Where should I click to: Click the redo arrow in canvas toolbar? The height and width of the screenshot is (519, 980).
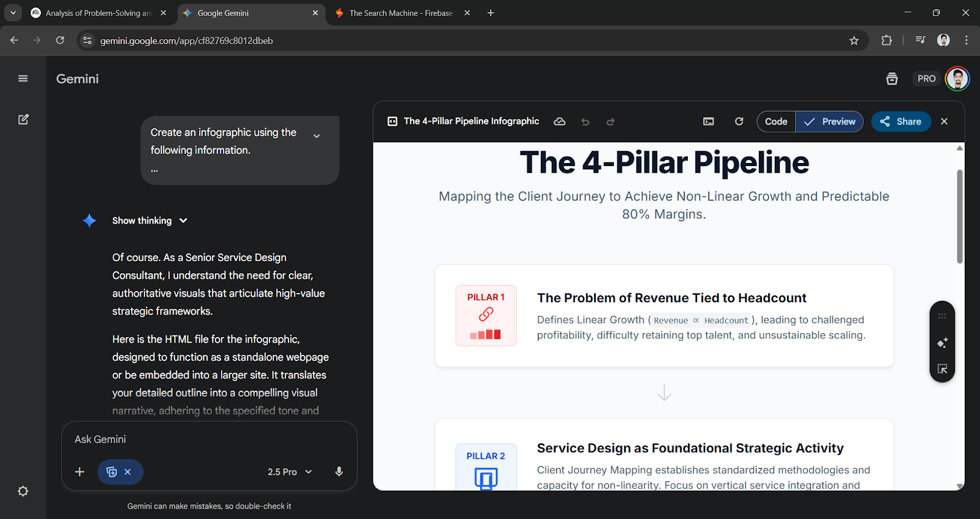tap(610, 122)
